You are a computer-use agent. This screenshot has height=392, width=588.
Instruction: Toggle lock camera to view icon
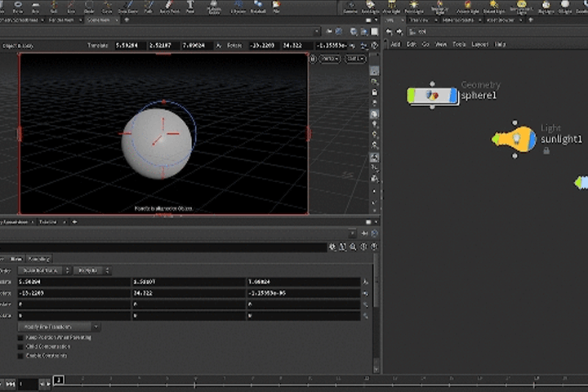click(x=374, y=92)
